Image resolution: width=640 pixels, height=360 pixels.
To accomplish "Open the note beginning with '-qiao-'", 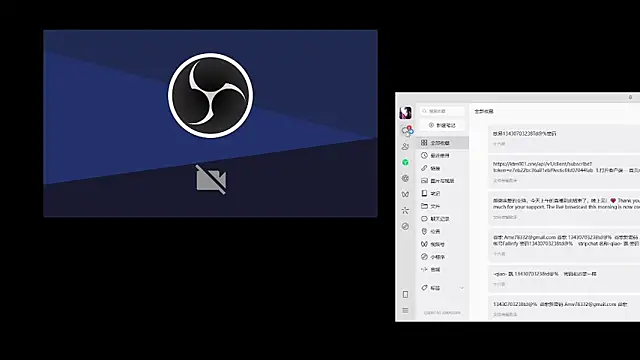I will pos(564,279).
